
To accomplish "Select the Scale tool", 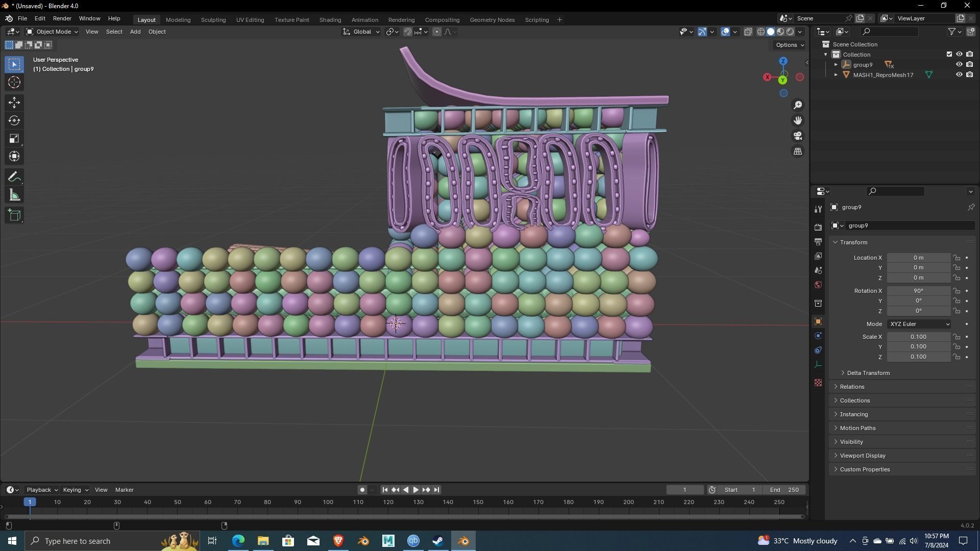I will [x=14, y=139].
